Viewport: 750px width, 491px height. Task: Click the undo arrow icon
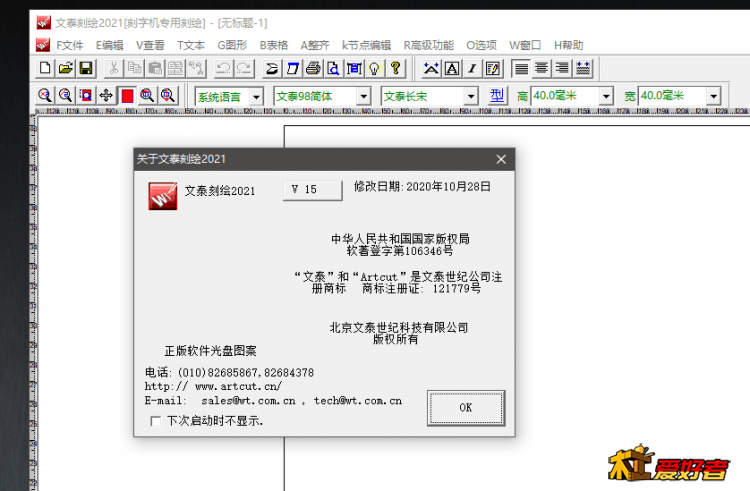223,68
